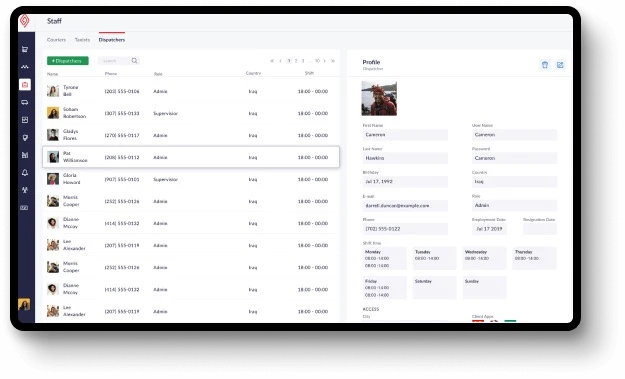Jump to first page double-arrow
Image resolution: width=625 pixels, height=379 pixels.
tap(272, 61)
